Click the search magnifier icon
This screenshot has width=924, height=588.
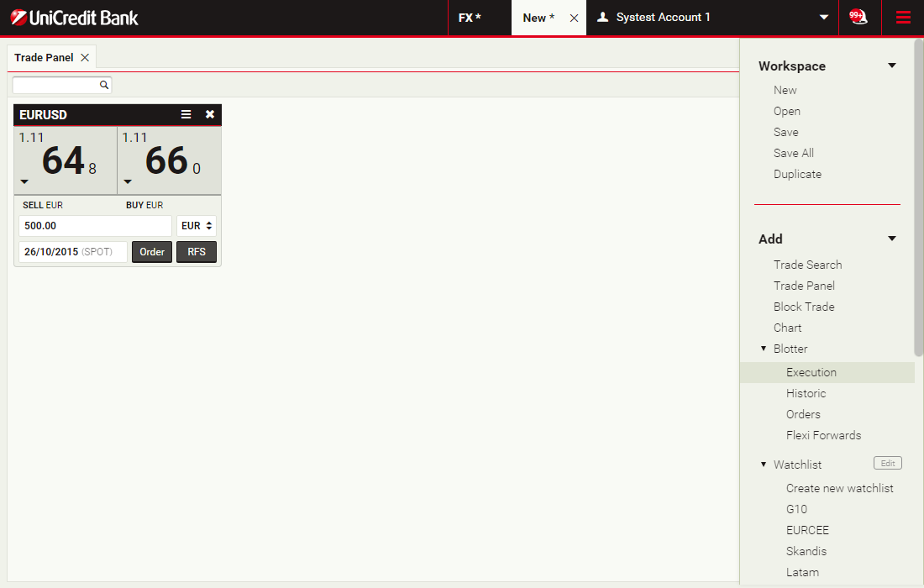(x=104, y=85)
